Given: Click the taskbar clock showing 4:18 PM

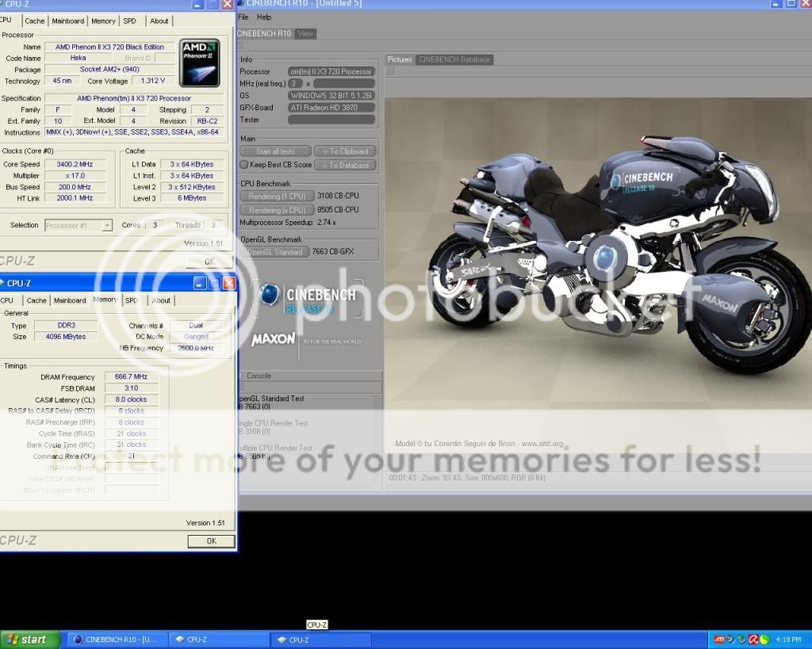Looking at the screenshot, I should point(789,639).
